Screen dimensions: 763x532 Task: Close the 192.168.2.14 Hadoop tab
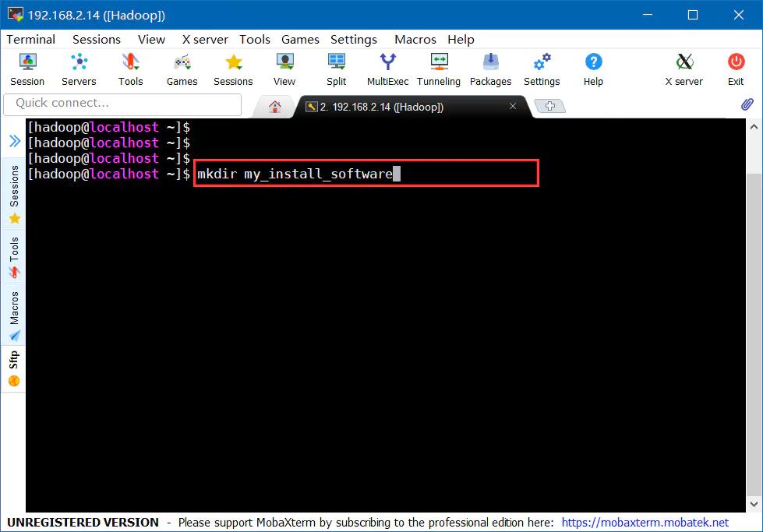pos(512,106)
